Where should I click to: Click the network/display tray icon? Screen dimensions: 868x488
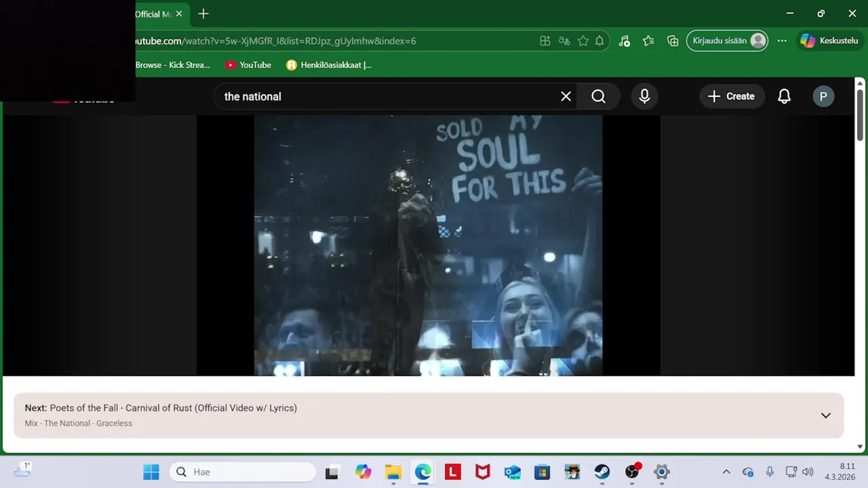pyautogui.click(x=791, y=472)
